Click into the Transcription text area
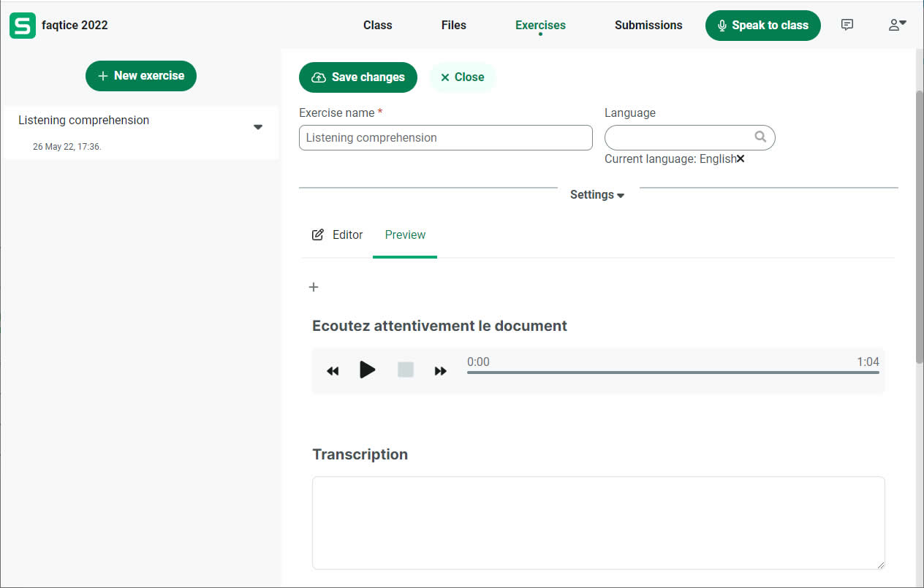The image size is (924, 588). tap(598, 522)
